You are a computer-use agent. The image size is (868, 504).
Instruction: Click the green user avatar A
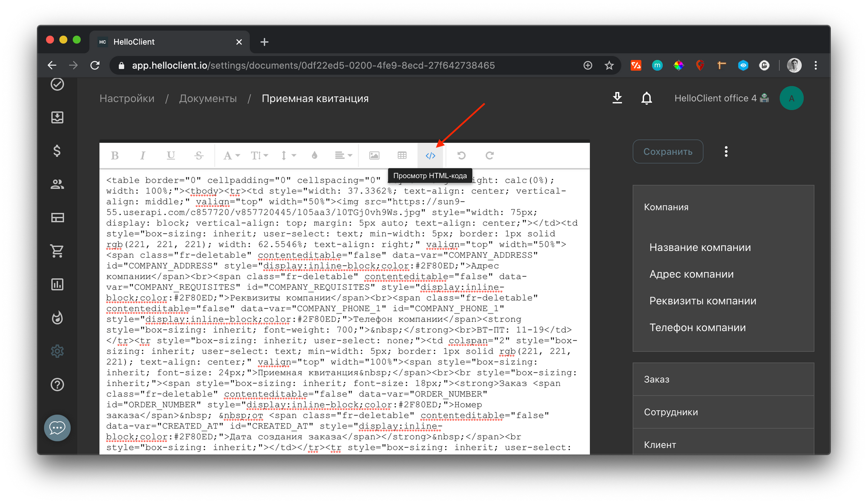[791, 98]
